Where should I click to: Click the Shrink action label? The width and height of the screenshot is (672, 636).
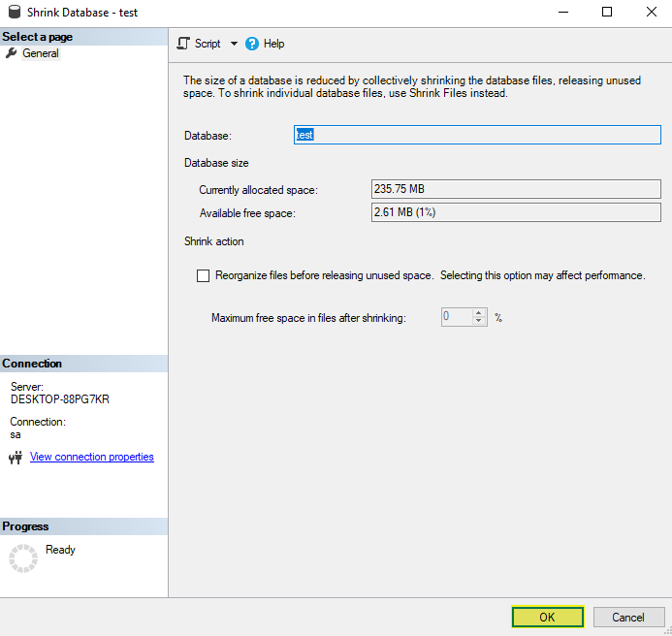point(214,241)
